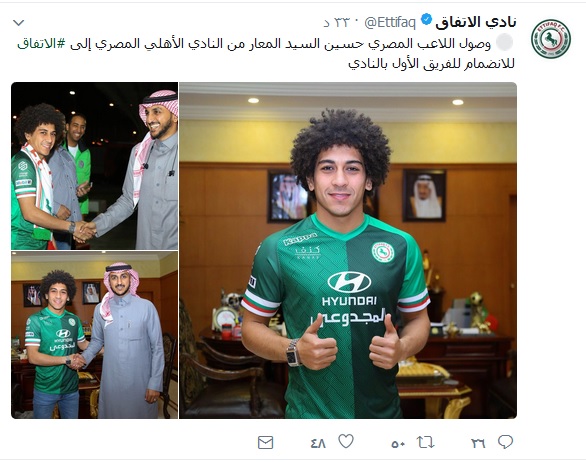Click the #الاتفاق hashtag link

click(x=41, y=43)
